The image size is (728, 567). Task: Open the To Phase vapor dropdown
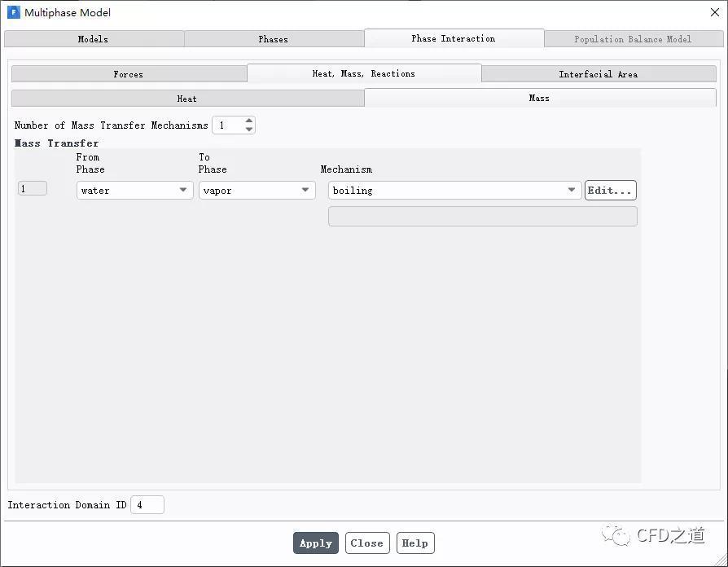(257, 191)
